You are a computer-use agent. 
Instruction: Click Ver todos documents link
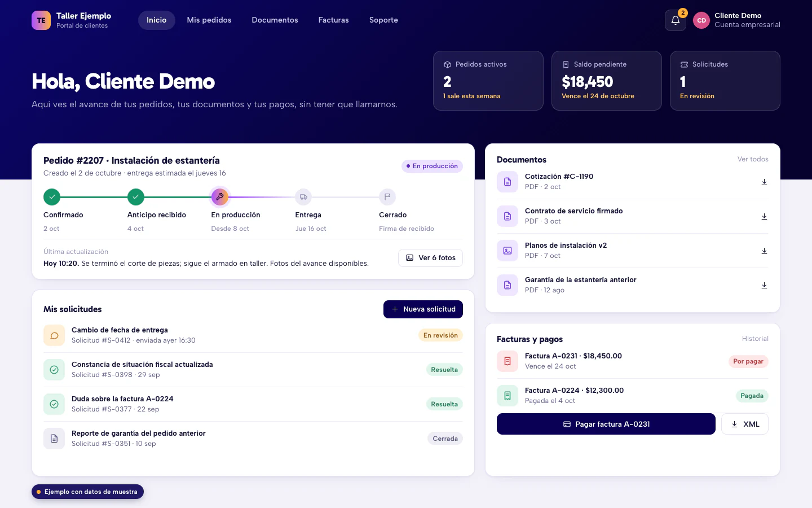coord(753,159)
